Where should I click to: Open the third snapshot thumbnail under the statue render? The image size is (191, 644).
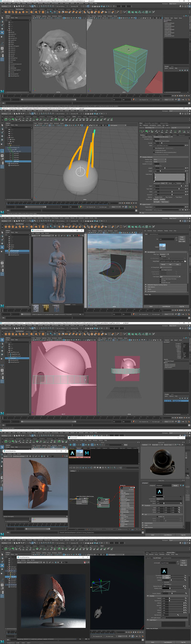55,307
